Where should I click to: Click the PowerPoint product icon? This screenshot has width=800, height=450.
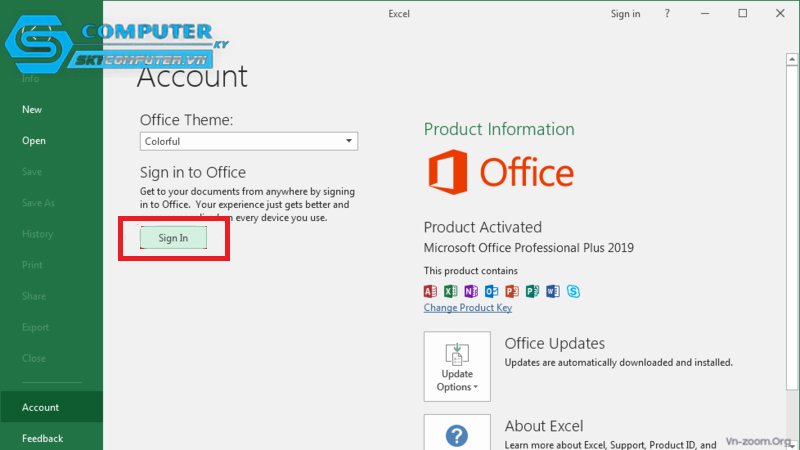tap(512, 291)
